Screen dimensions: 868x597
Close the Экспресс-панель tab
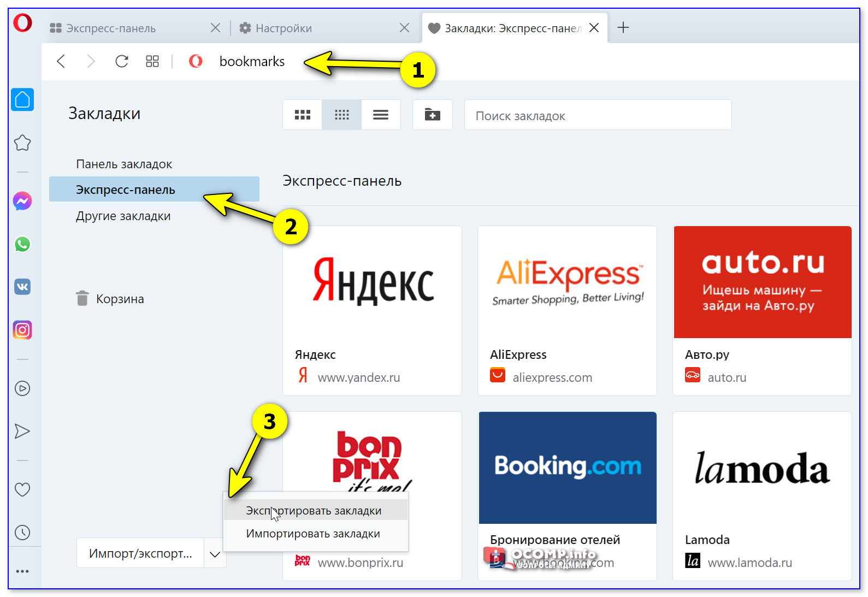point(216,27)
